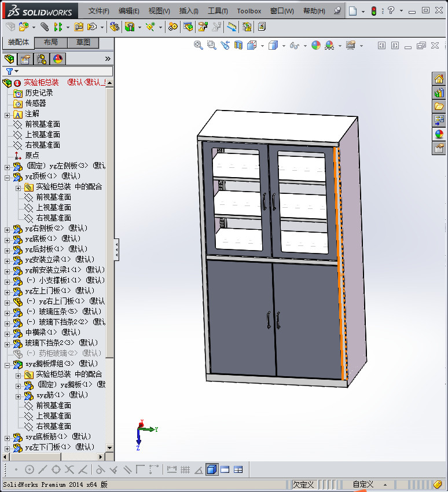448x492 pixels.
Task: Open the Custom Properties task pane icon
Action: pyautogui.click(x=439, y=148)
